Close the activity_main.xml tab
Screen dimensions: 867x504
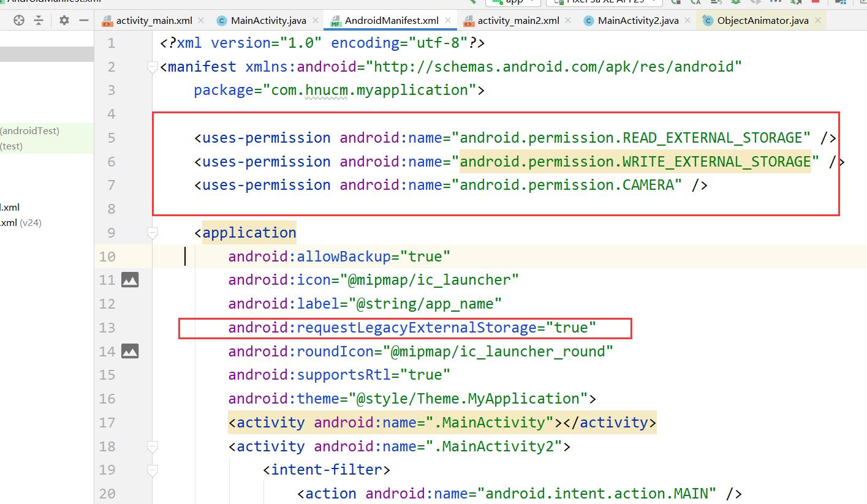coord(202,20)
